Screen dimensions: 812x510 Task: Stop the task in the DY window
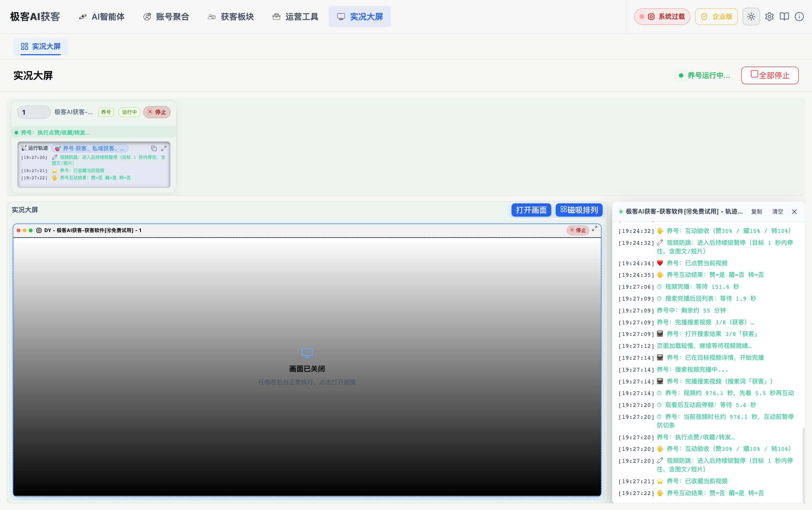click(x=578, y=230)
